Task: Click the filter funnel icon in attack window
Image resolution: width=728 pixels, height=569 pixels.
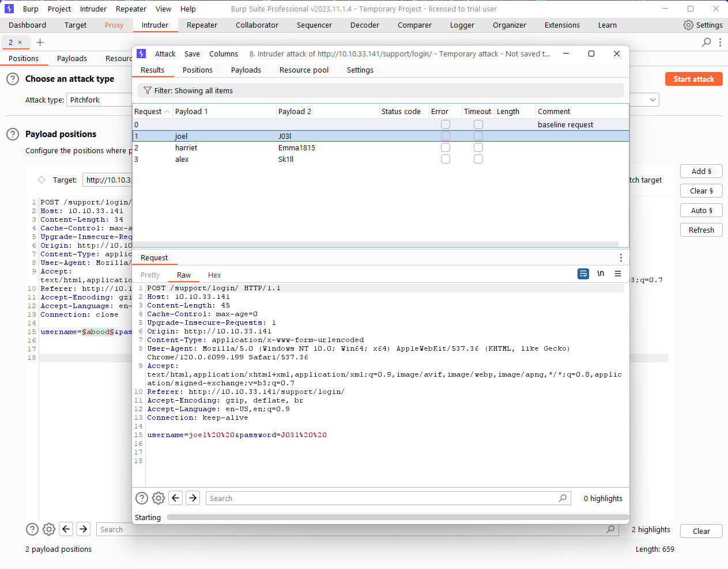Action: [148, 90]
